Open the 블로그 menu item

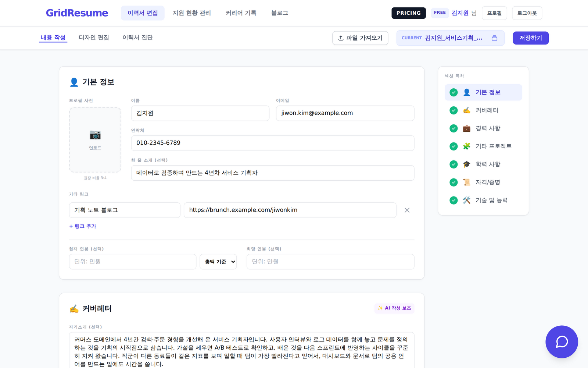(280, 13)
